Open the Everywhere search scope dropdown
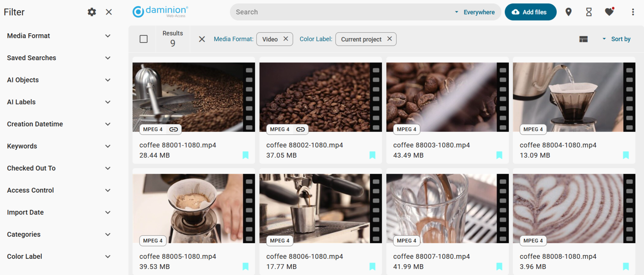 click(475, 12)
